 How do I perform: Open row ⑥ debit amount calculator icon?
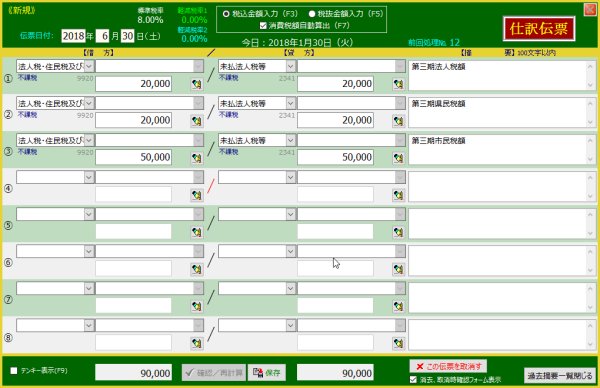pyautogui.click(x=197, y=269)
